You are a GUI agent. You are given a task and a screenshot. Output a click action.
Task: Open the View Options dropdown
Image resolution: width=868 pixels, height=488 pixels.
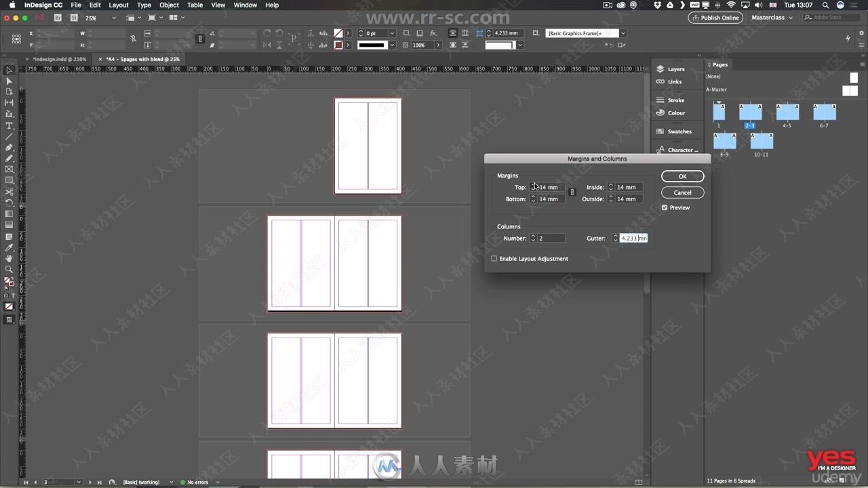coord(134,18)
